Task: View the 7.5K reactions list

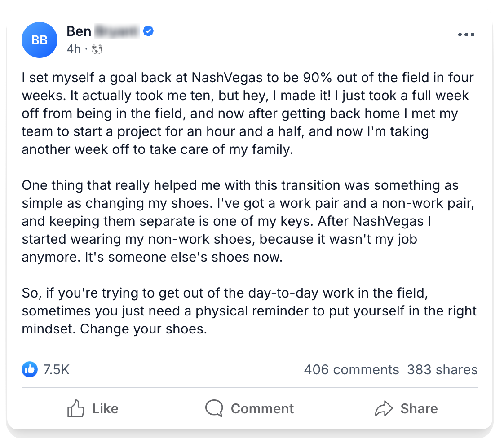Action: [56, 369]
